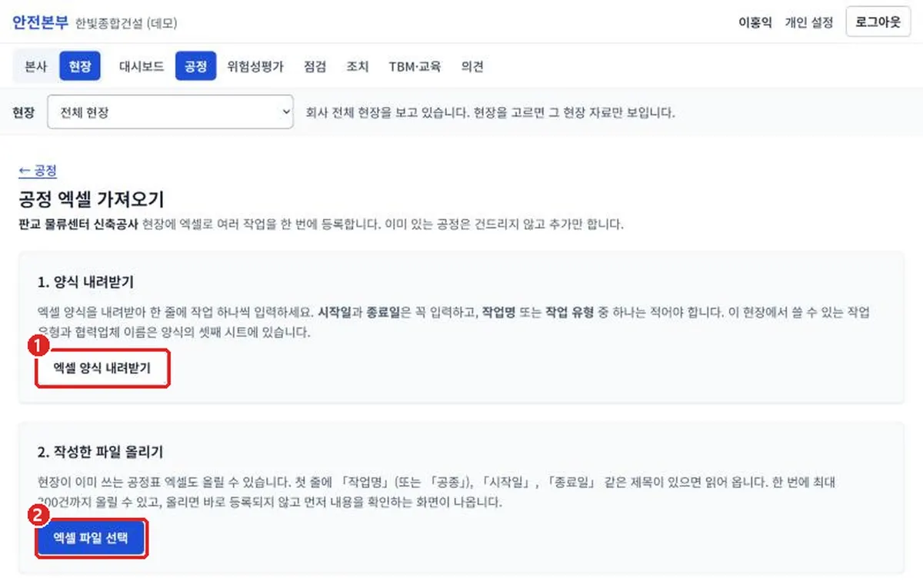The width and height of the screenshot is (923, 588).
Task: Navigate to TBM·교육 menu
Action: click(415, 67)
